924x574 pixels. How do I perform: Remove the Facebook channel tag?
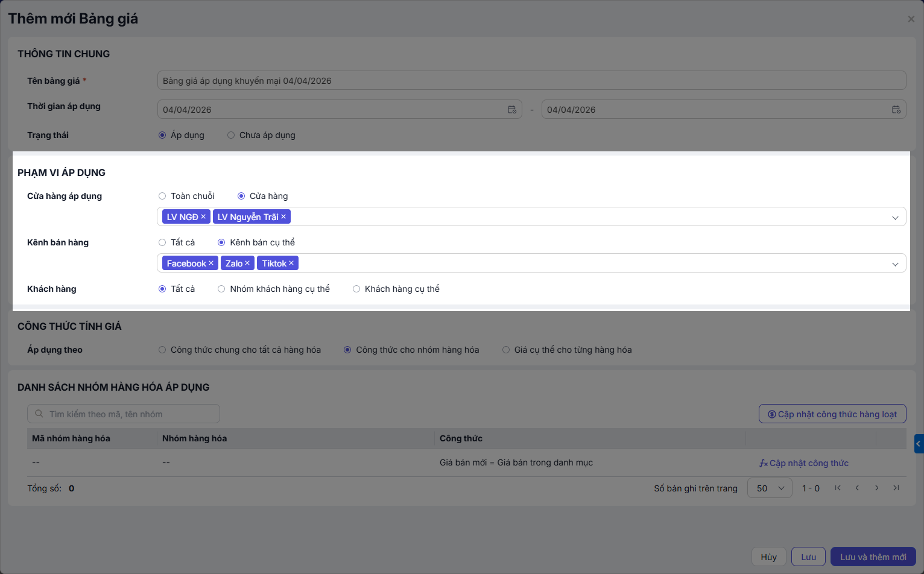[211, 263]
